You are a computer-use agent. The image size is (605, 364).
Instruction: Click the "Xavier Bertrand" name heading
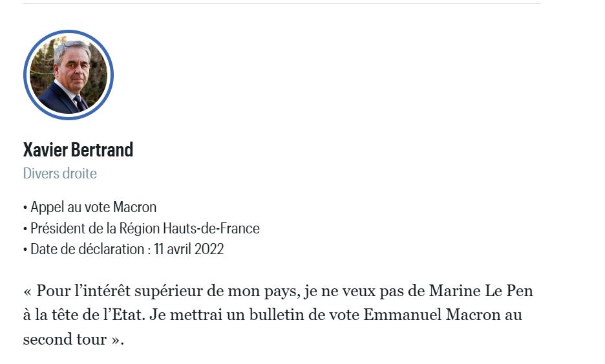click(78, 150)
